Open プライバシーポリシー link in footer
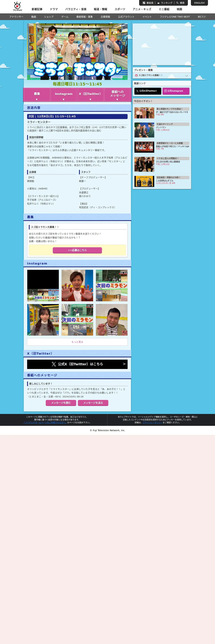 point(153,422)
